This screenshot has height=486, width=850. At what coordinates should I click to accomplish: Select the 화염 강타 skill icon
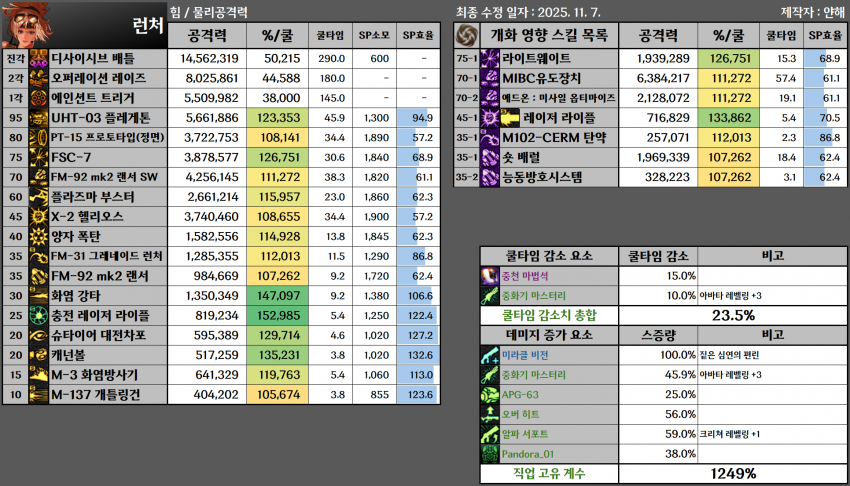(x=39, y=296)
